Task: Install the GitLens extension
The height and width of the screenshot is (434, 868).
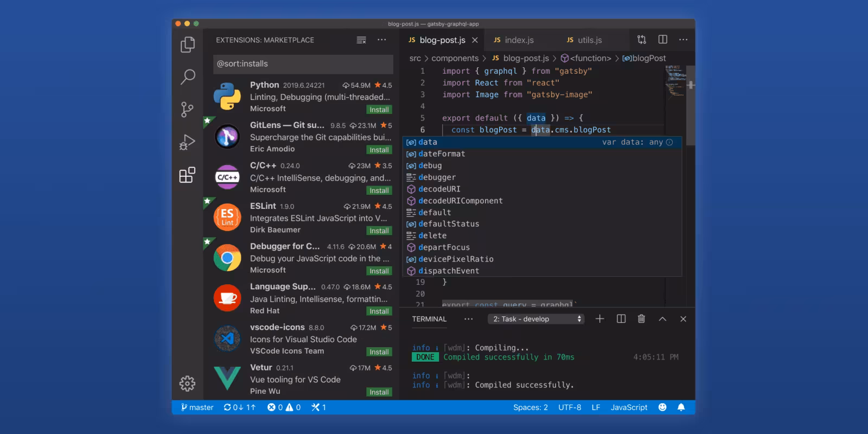Action: click(379, 150)
